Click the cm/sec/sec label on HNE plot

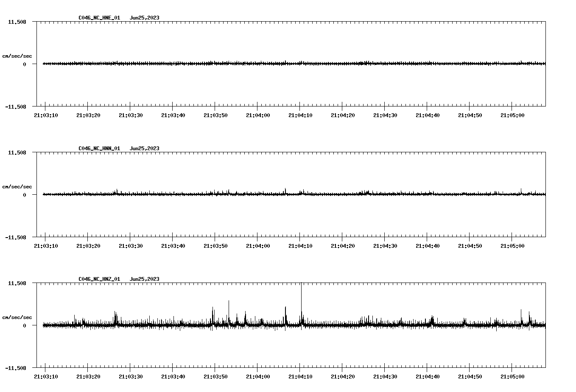coord(18,55)
